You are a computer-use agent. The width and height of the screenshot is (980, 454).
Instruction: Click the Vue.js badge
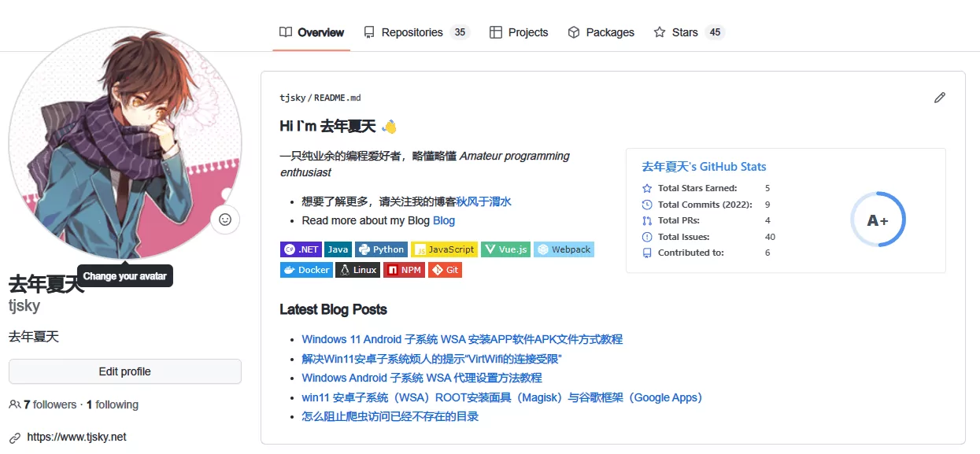(x=506, y=249)
